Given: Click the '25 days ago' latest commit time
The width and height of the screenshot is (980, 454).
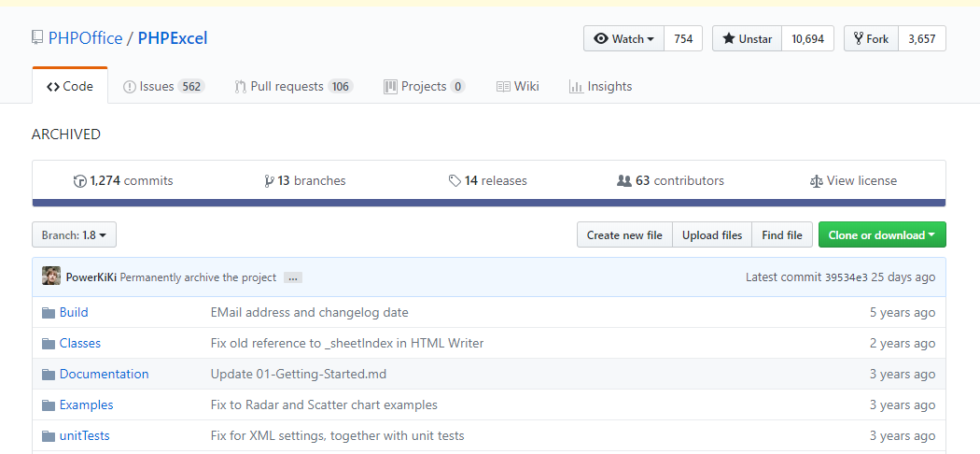Looking at the screenshot, I should point(903,277).
